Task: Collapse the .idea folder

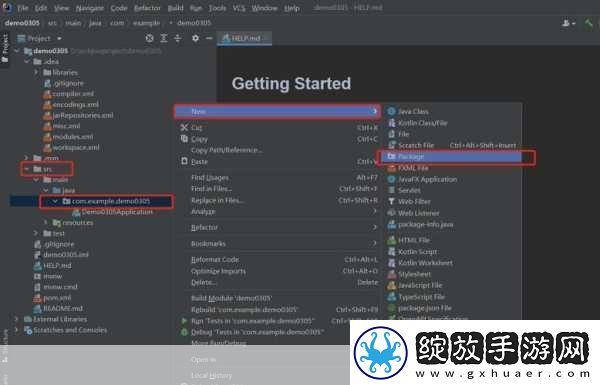Action: click(x=26, y=62)
